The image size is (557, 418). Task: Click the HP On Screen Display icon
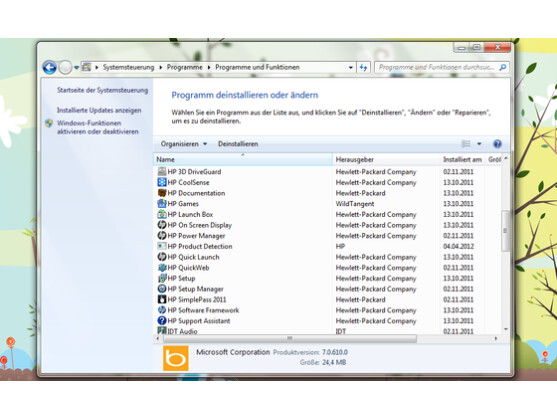click(162, 225)
